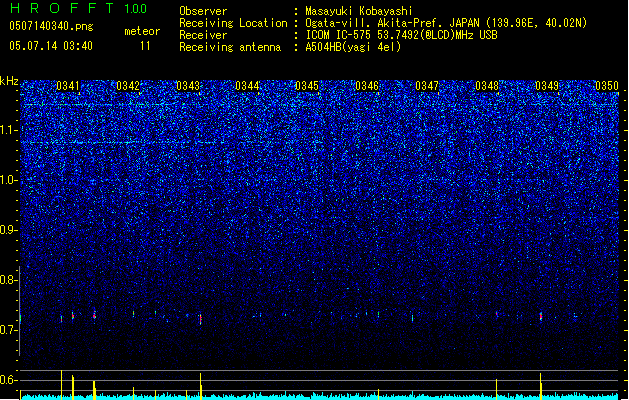Click the 0348 time marker
The height and width of the screenshot is (400, 629).
(487, 86)
